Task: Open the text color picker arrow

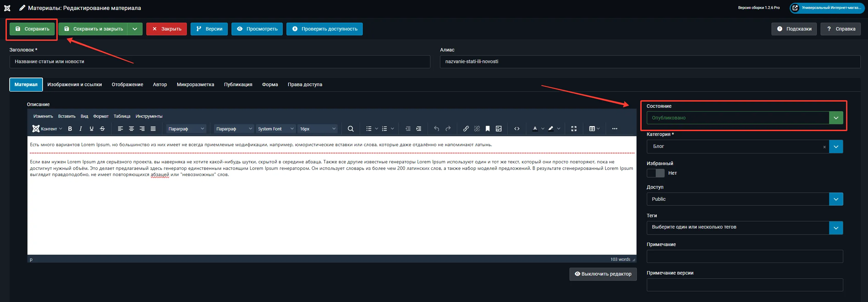Action: [x=543, y=129]
